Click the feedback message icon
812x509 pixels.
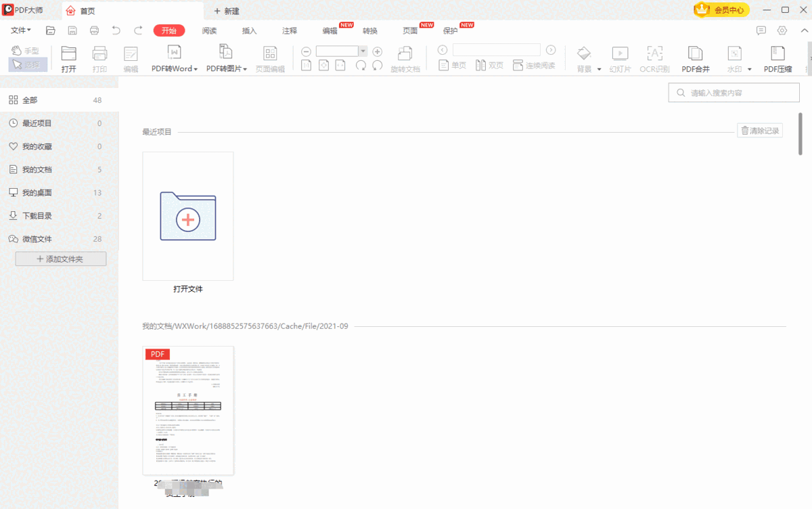pyautogui.click(x=761, y=30)
